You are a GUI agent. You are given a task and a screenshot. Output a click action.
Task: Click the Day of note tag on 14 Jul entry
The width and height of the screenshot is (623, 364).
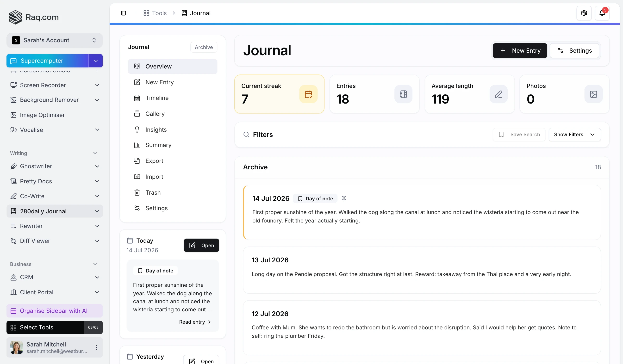[x=315, y=198]
